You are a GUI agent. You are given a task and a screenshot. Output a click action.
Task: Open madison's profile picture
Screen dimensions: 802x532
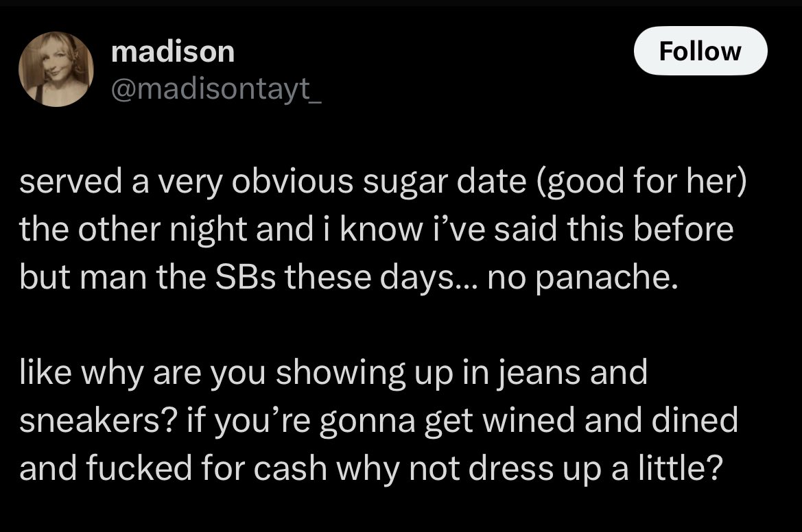56,69
